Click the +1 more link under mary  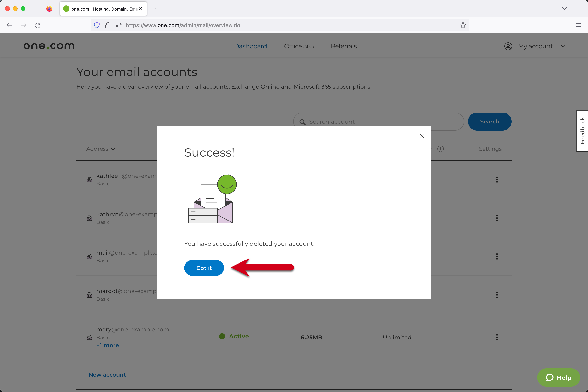pos(107,345)
